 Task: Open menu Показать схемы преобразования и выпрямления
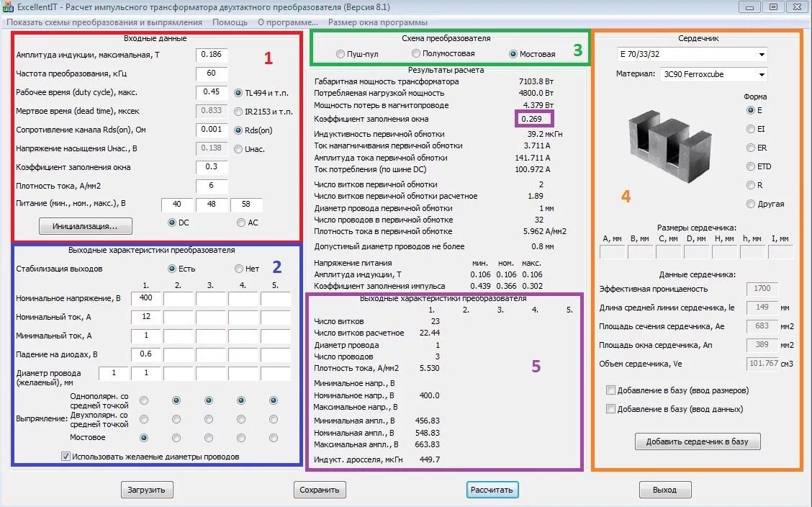104,22
